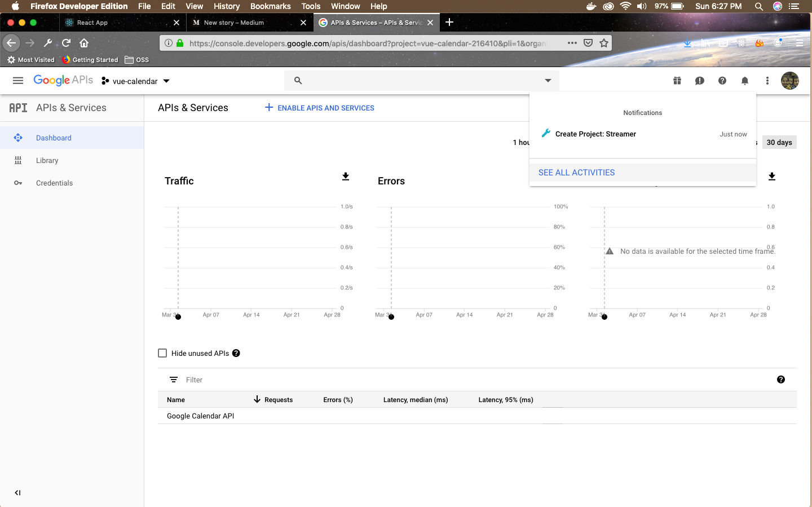Open the Wi-Fi status menu
Screen dimensions: 812x507
[625, 6]
